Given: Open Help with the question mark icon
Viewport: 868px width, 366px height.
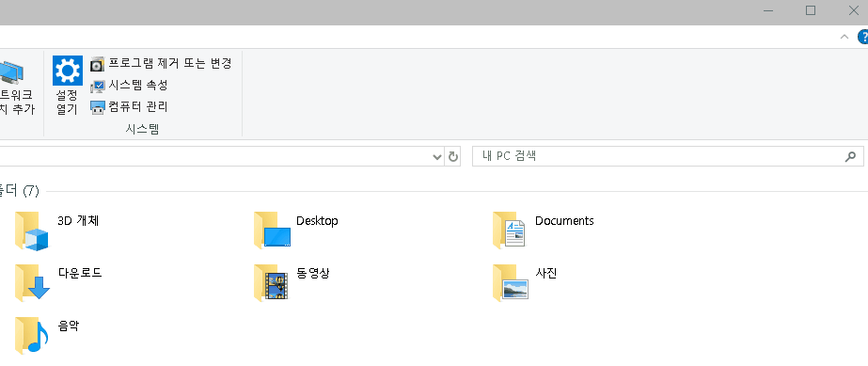Looking at the screenshot, I should (862, 37).
